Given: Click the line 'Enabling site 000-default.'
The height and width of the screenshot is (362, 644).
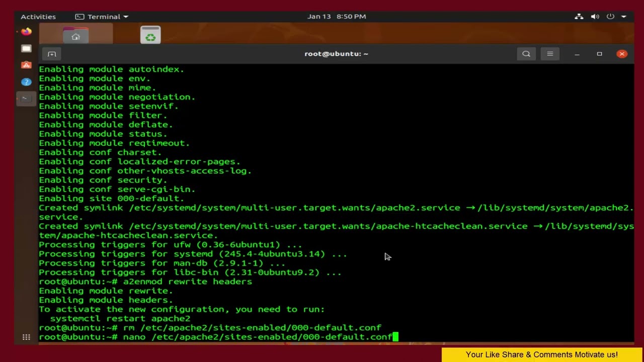Looking at the screenshot, I should [112, 199].
